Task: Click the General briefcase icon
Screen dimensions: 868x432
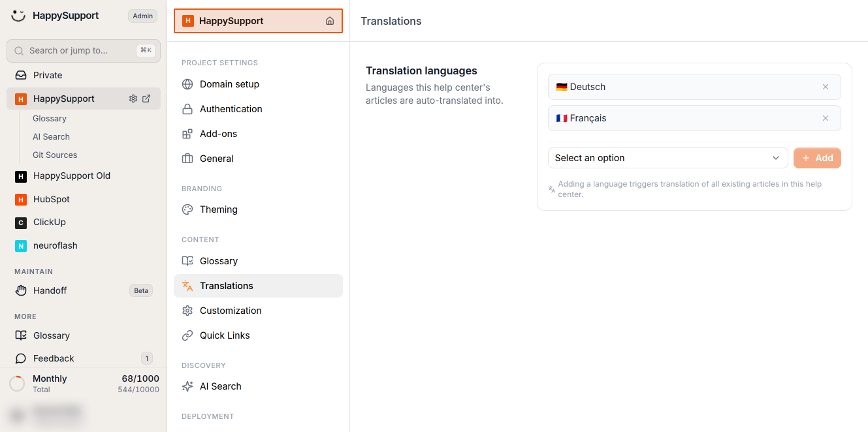Action: (x=187, y=159)
